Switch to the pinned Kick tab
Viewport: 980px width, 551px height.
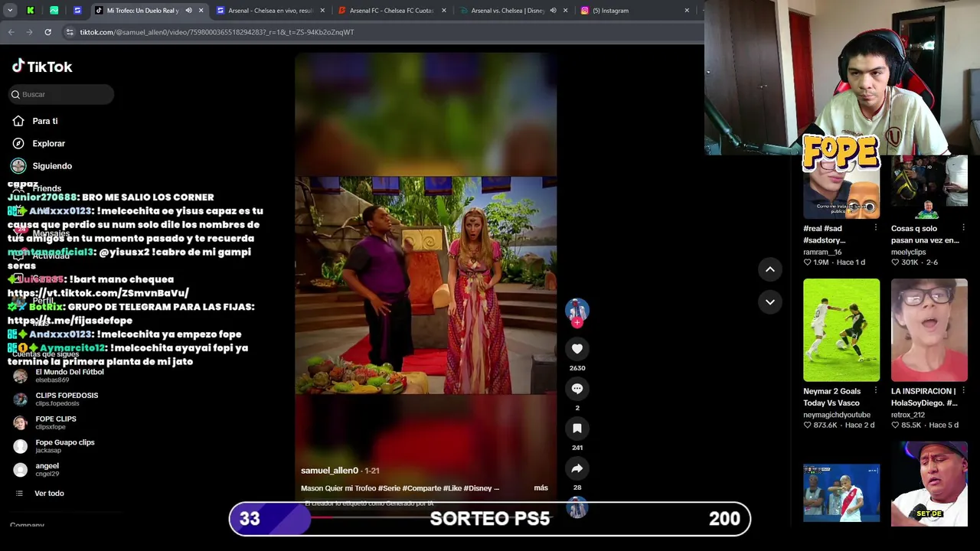tap(31, 11)
